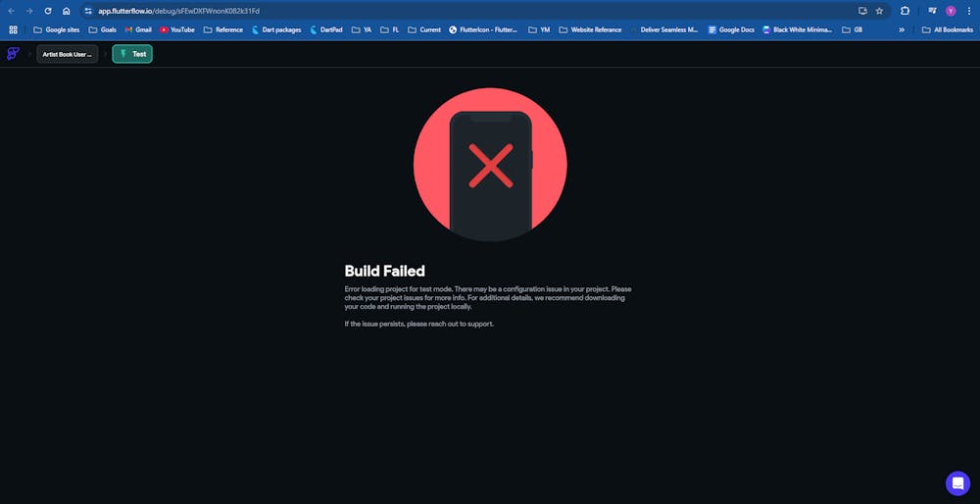Open the Chrome three-dot menu
Image resolution: width=980 pixels, height=504 pixels.
[x=967, y=11]
